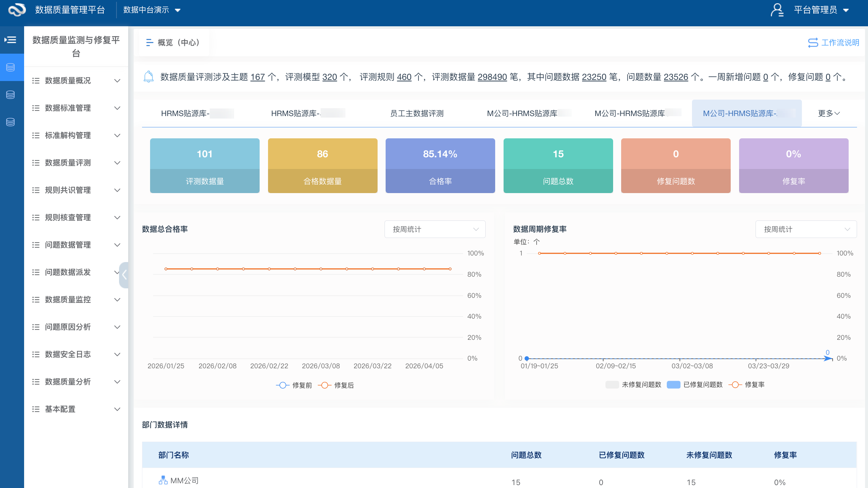Image resolution: width=868 pixels, height=488 pixels.
Task: Click 未修复问题数 grey legend swatch
Action: coord(612,385)
